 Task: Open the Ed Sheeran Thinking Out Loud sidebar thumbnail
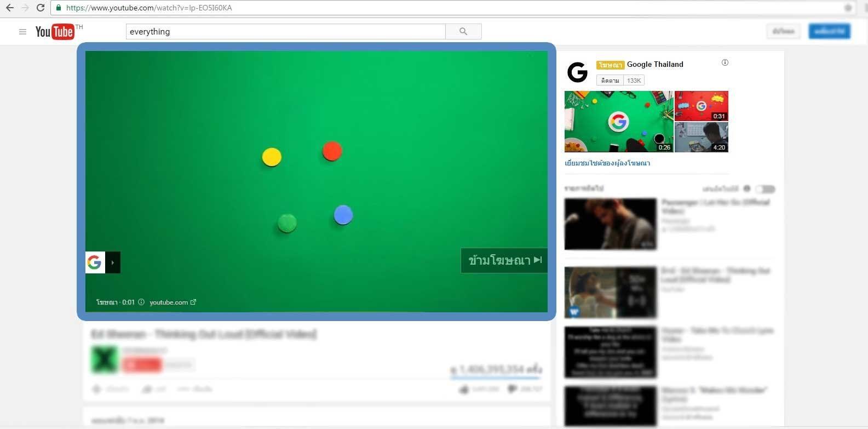tap(610, 292)
